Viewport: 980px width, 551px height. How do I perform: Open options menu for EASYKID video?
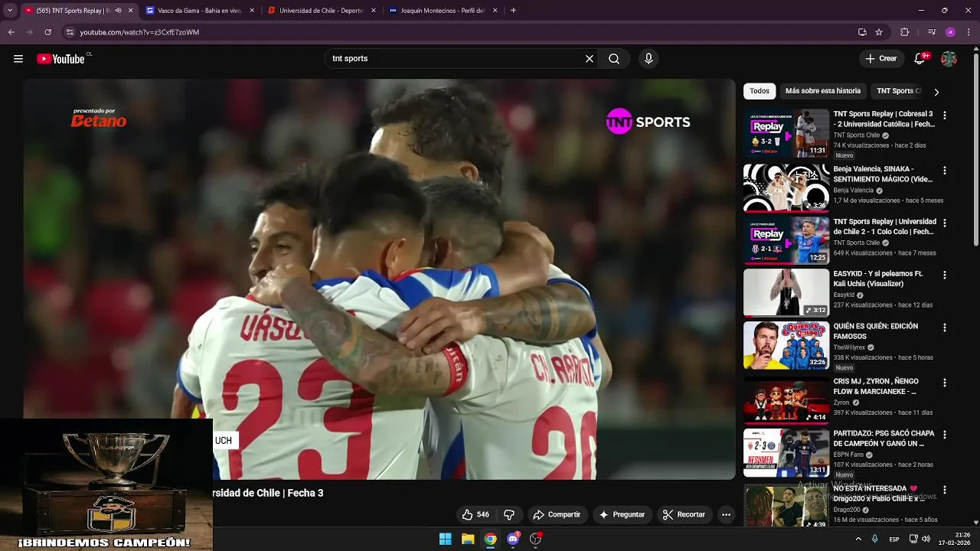944,275
